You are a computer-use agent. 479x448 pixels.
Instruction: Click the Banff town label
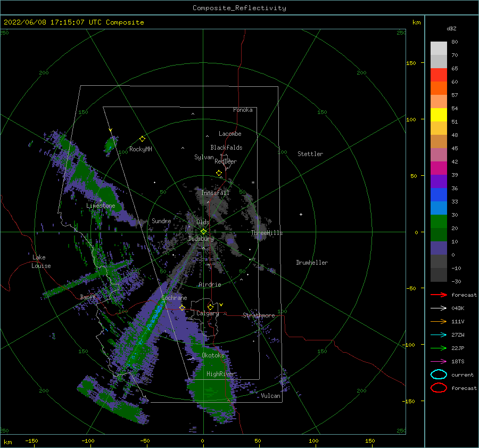[x=88, y=297]
